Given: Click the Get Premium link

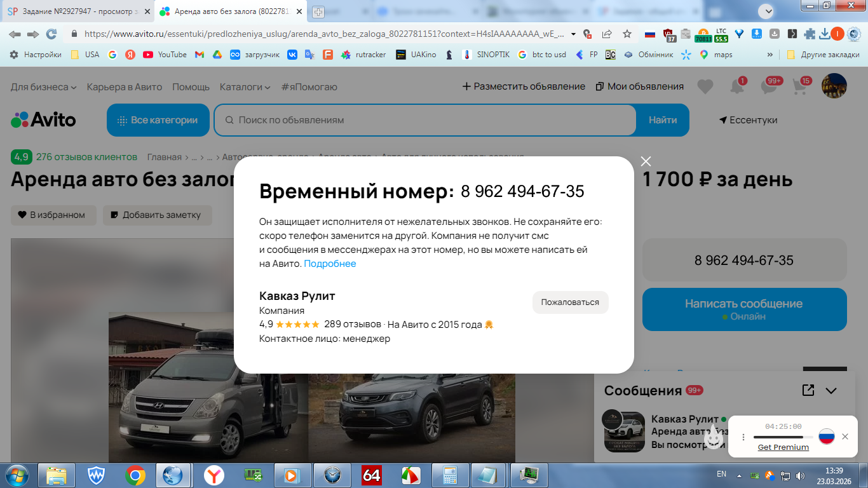Looking at the screenshot, I should coord(783,447).
